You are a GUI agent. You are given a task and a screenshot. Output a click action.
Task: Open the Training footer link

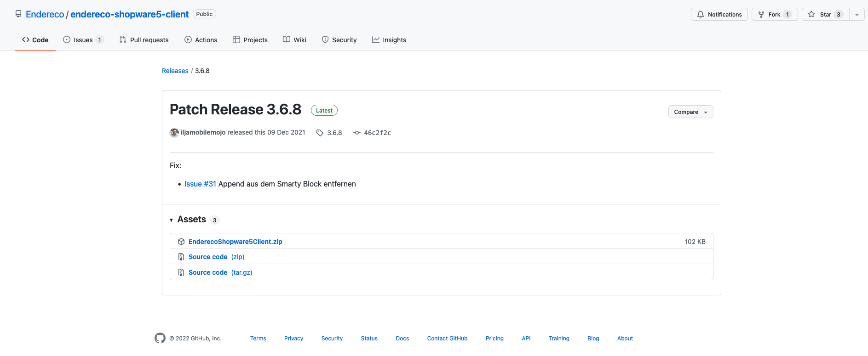click(559, 339)
